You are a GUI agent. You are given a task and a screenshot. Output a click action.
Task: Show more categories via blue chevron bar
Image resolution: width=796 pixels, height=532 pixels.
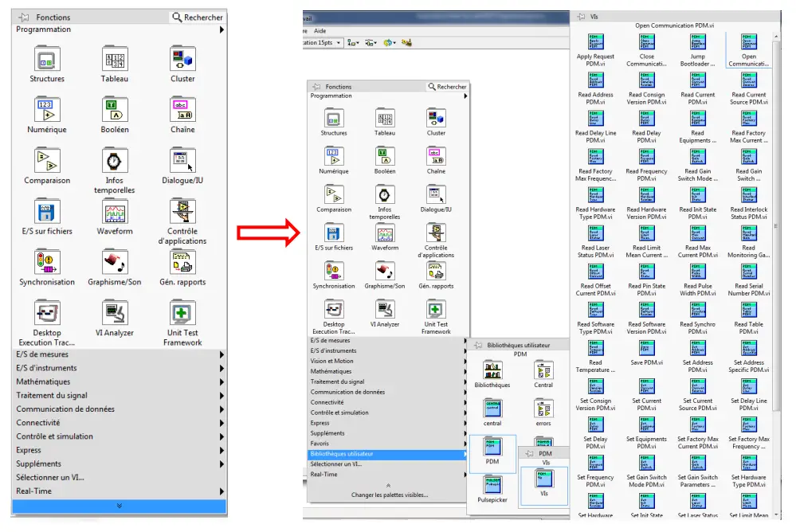coord(120,506)
